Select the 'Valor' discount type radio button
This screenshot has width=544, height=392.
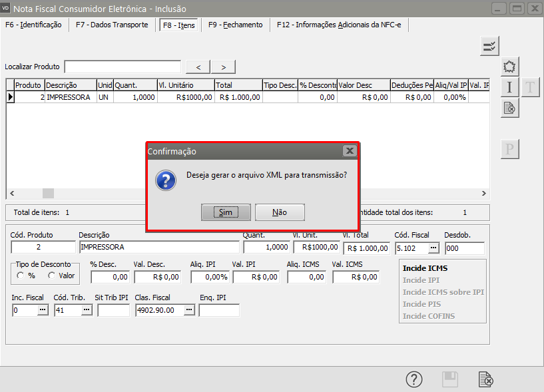pos(51,276)
